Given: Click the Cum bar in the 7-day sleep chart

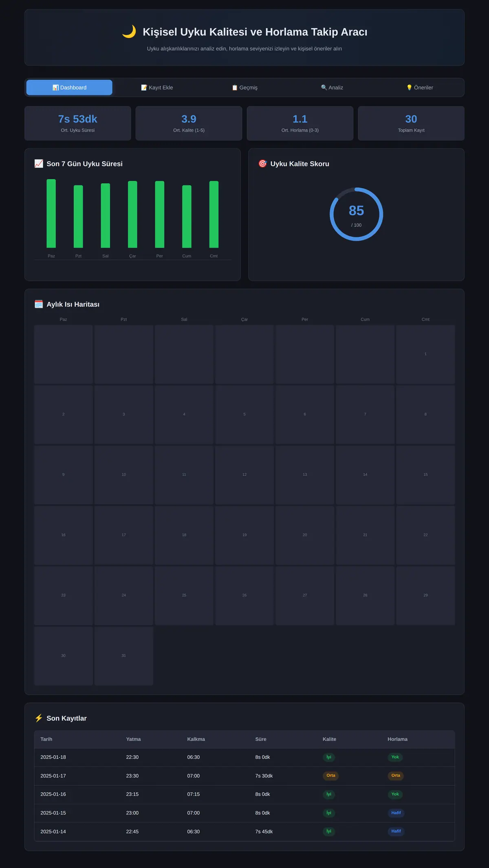Looking at the screenshot, I should [187, 216].
